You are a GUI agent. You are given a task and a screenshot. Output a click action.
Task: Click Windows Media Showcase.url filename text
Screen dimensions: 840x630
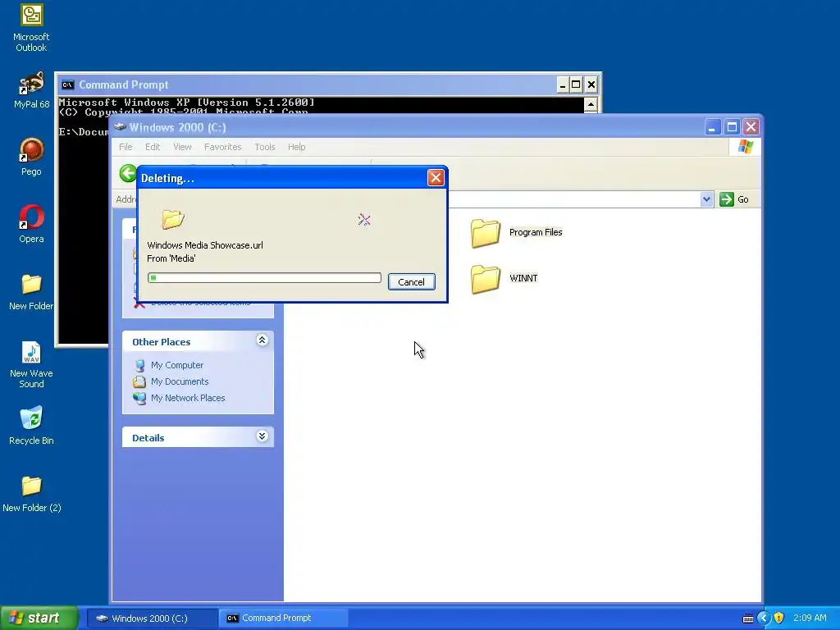[205, 245]
